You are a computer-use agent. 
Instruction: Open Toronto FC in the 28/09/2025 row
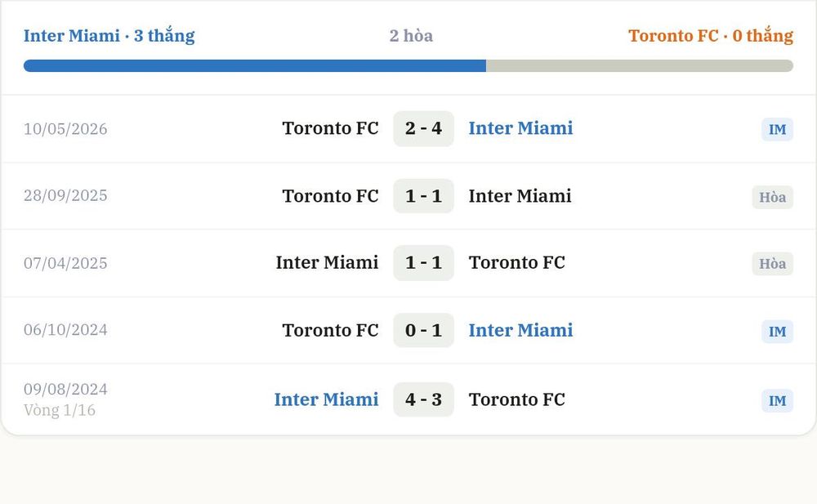click(x=330, y=196)
